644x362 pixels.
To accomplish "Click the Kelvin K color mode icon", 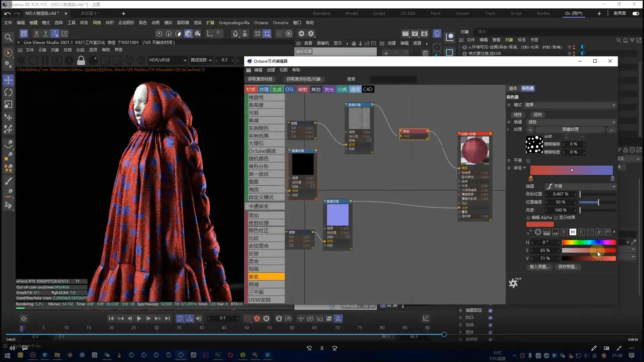I will 582,232.
